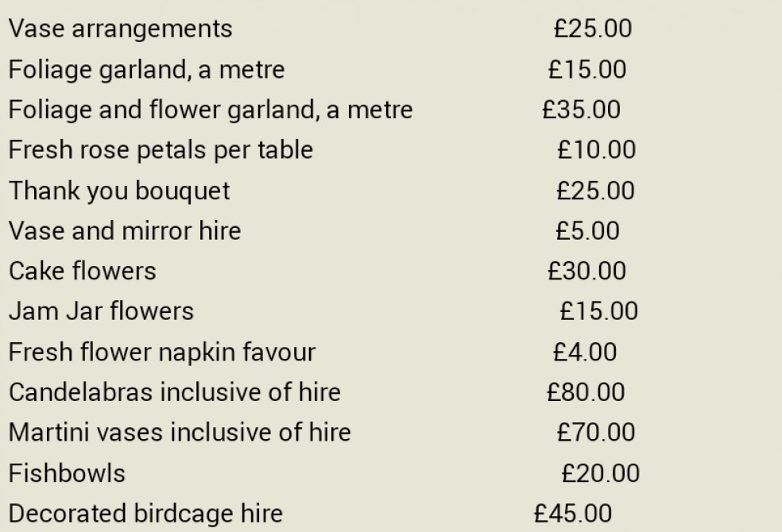Click the £25.00 Vase arrangements price
Viewport: 782px width, 532px height.
tap(593, 29)
